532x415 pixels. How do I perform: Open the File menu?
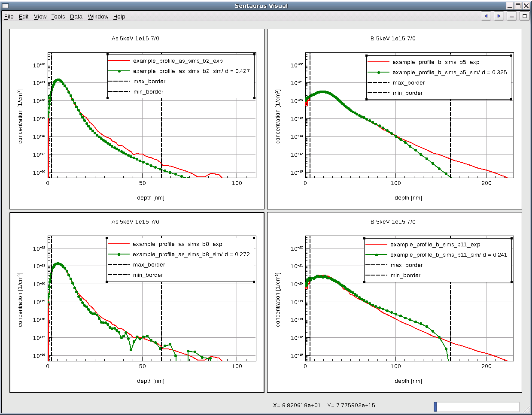point(9,17)
